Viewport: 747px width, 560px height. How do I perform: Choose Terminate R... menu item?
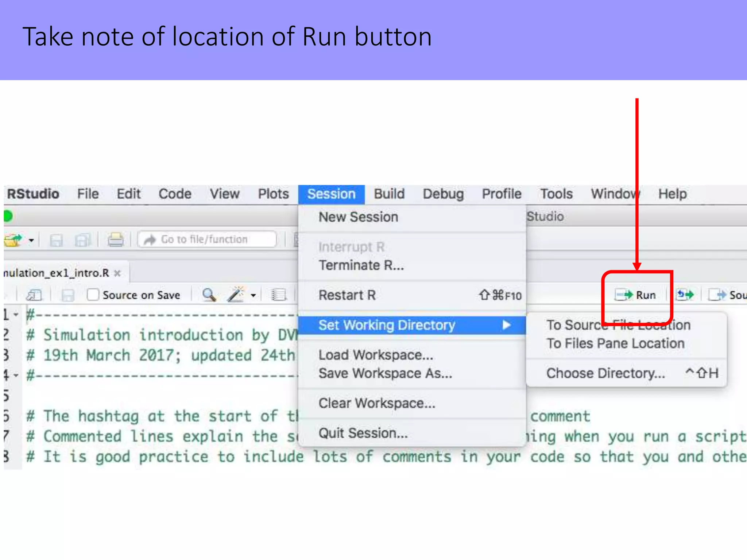point(412,265)
